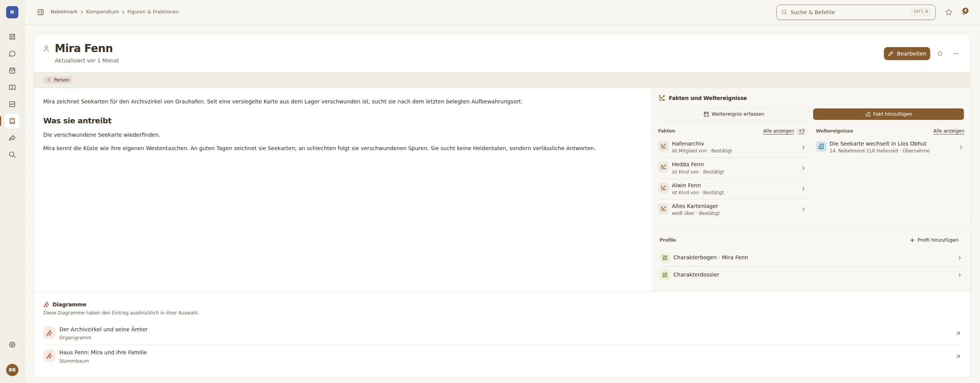Focus the Suche & Befehle search field
The image size is (980, 383).
[856, 12]
